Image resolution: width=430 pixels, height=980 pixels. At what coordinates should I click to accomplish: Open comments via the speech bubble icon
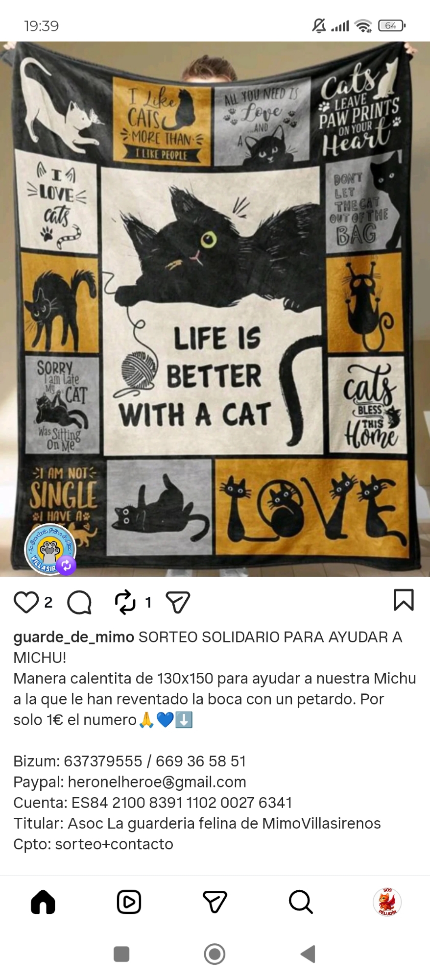79,602
